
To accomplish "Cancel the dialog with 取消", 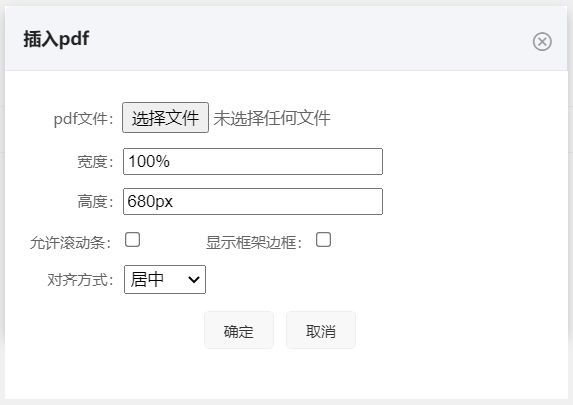I will tap(321, 330).
